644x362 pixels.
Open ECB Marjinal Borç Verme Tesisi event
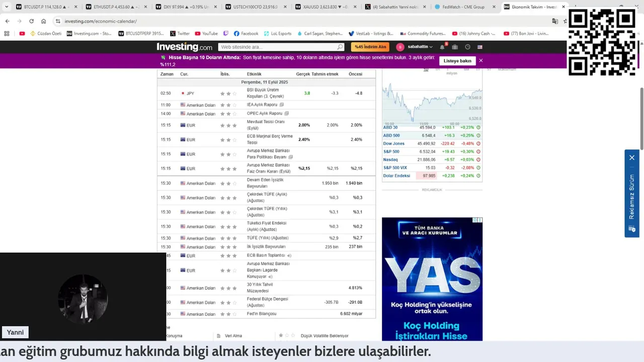270,139
